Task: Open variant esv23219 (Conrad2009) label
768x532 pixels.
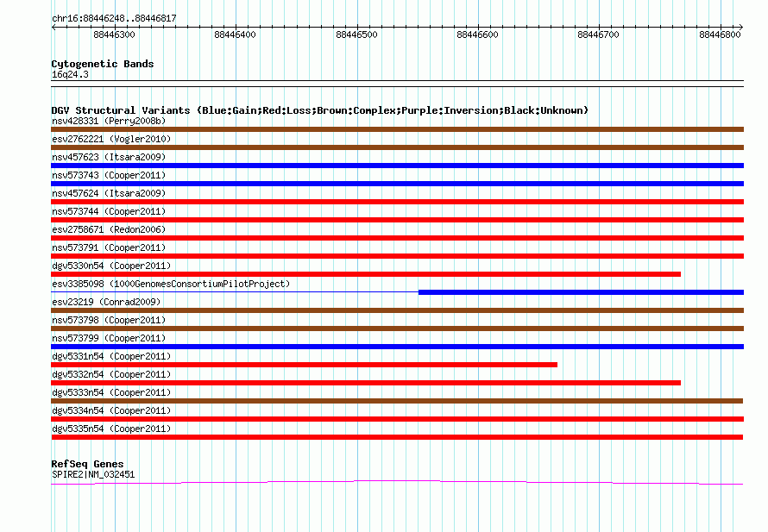Action: pos(106,302)
